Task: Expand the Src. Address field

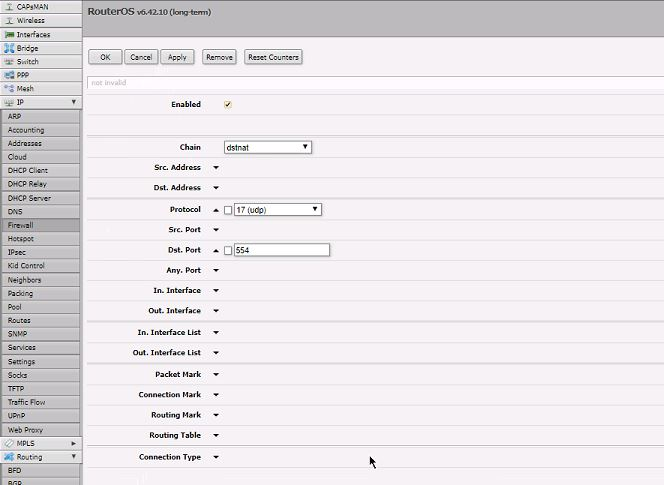Action: [216, 168]
